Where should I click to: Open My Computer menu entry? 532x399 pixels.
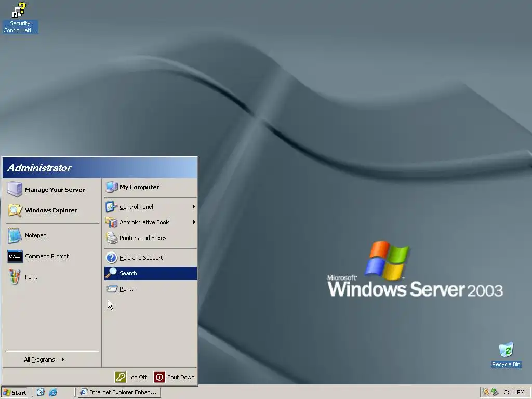point(151,187)
